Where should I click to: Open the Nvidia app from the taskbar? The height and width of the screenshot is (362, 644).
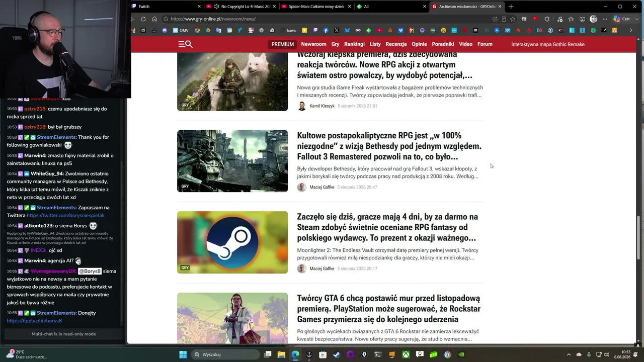[461, 354]
